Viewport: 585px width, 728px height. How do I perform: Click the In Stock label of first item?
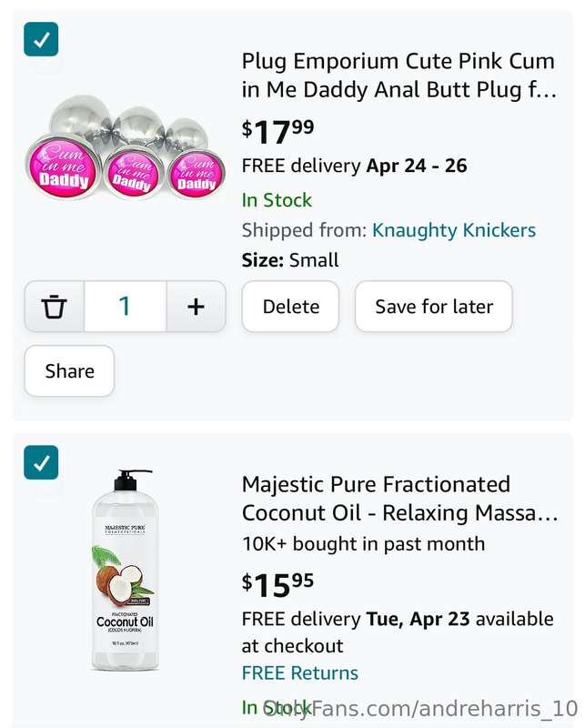[x=277, y=200]
